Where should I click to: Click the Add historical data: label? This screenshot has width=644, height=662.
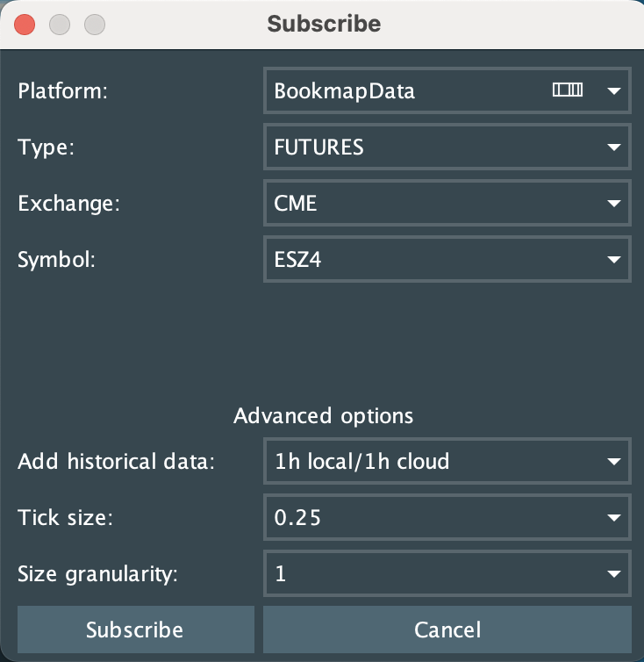point(116,461)
